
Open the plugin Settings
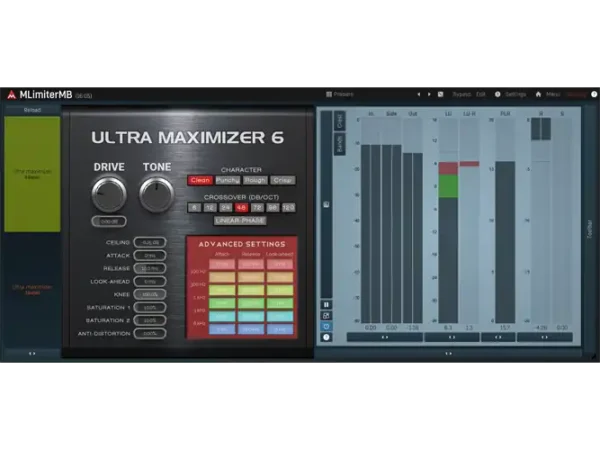point(511,94)
